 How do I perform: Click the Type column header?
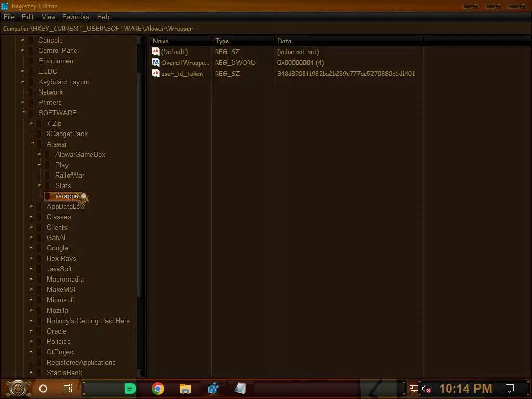click(x=243, y=41)
